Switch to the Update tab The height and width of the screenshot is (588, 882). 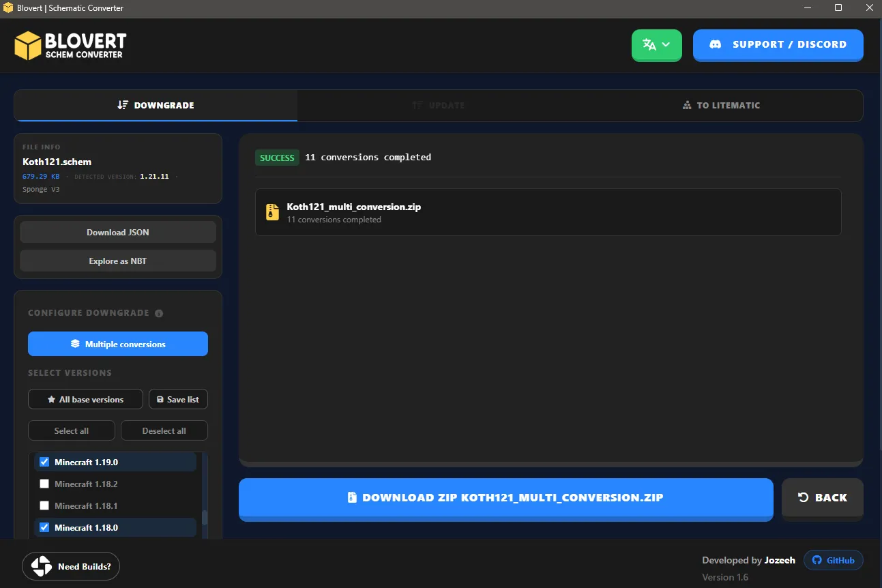pos(439,105)
